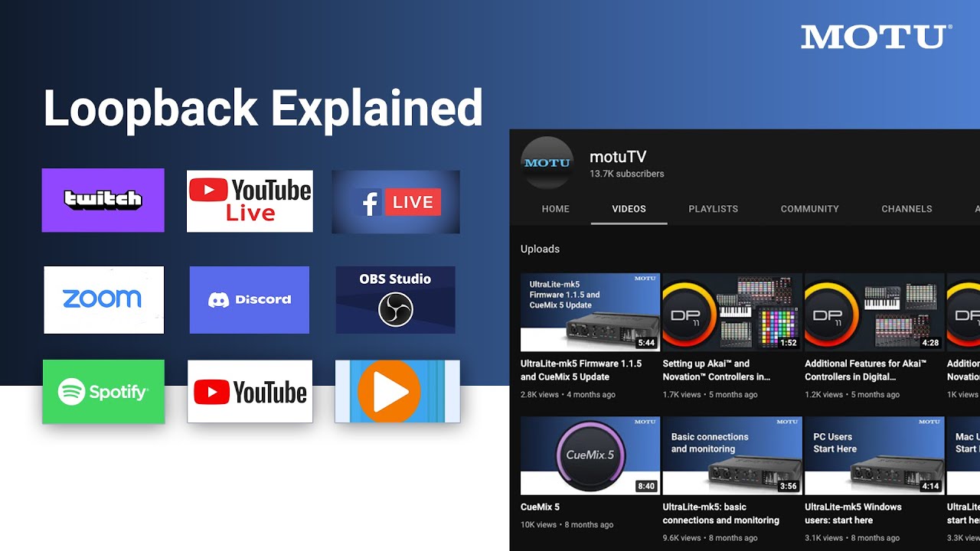Click the CueMix 5 video title
Image resolution: width=980 pixels, height=551 pixels.
pyautogui.click(x=540, y=507)
